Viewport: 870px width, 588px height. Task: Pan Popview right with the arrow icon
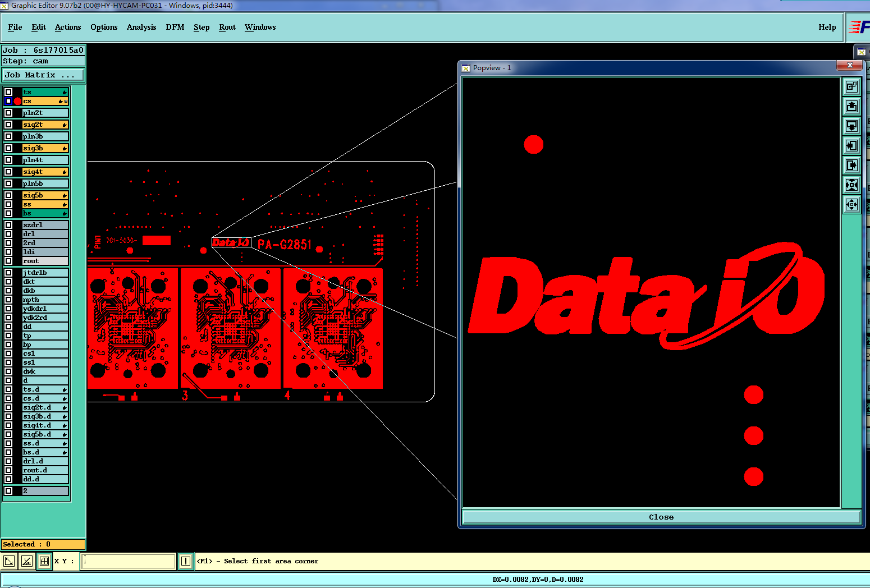pos(851,165)
